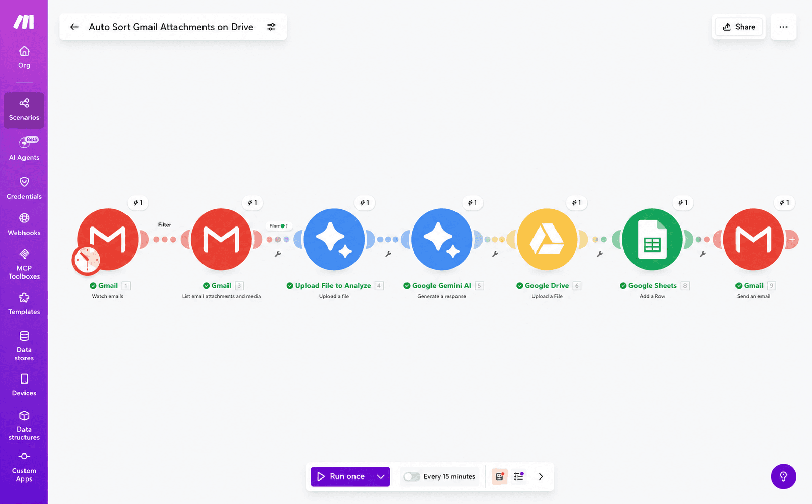The image size is (812, 504).
Task: Toggle the scenario scheduling switch
Action: tap(412, 476)
